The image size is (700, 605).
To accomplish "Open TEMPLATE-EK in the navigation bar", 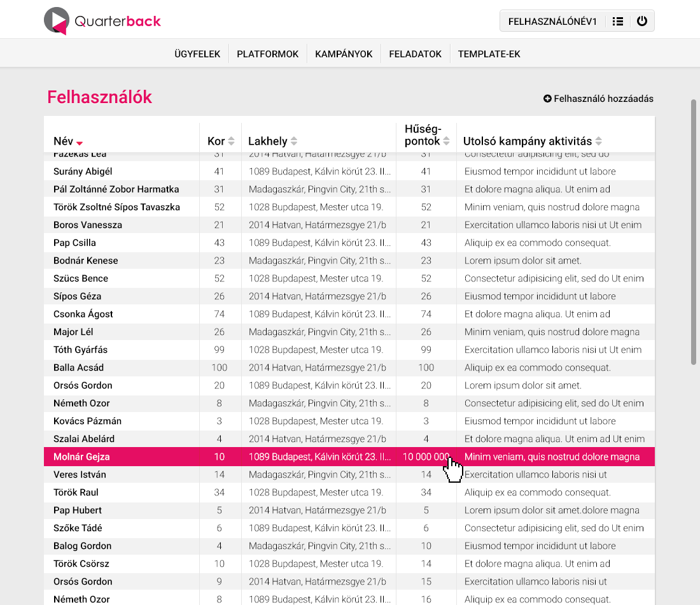I will point(489,54).
